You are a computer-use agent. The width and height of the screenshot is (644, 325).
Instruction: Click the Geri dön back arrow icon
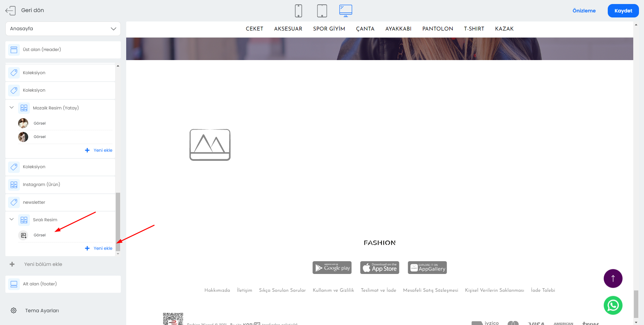pos(10,11)
